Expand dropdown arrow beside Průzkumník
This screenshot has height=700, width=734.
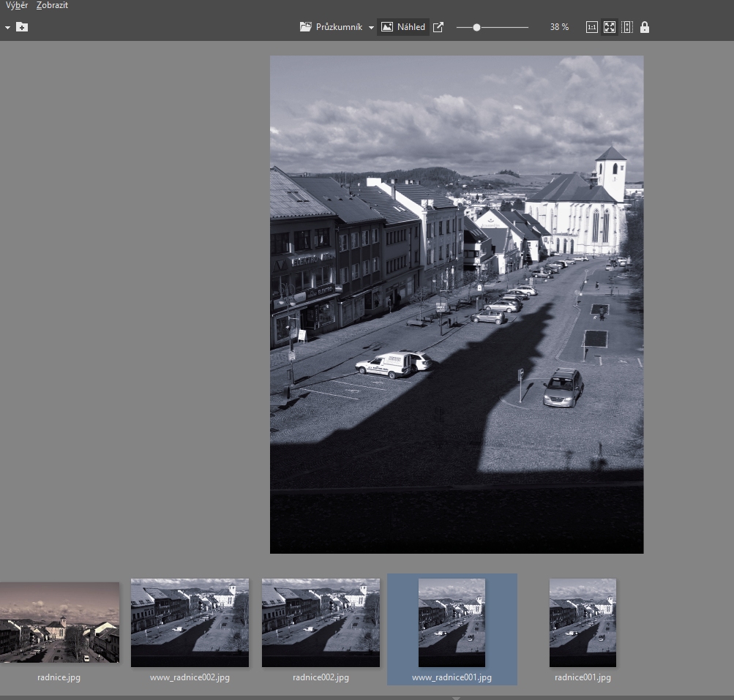[x=372, y=28]
